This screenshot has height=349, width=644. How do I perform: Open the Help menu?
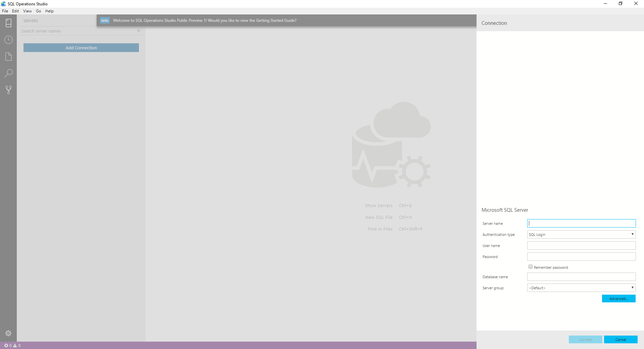click(x=49, y=11)
